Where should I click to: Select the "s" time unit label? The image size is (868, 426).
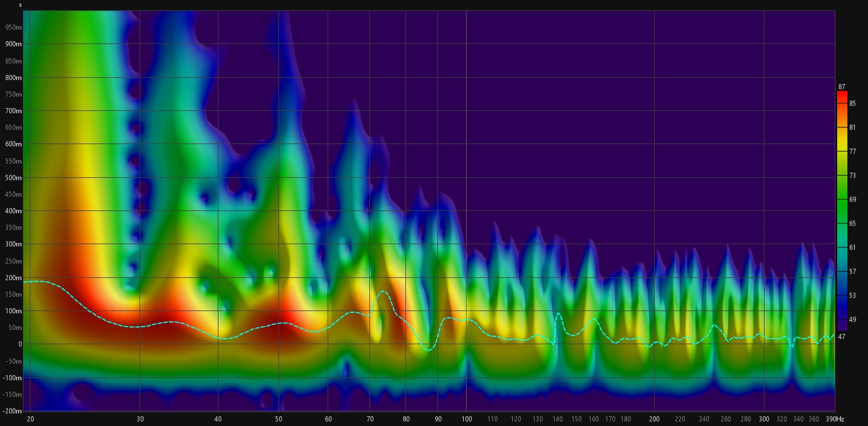20,5
